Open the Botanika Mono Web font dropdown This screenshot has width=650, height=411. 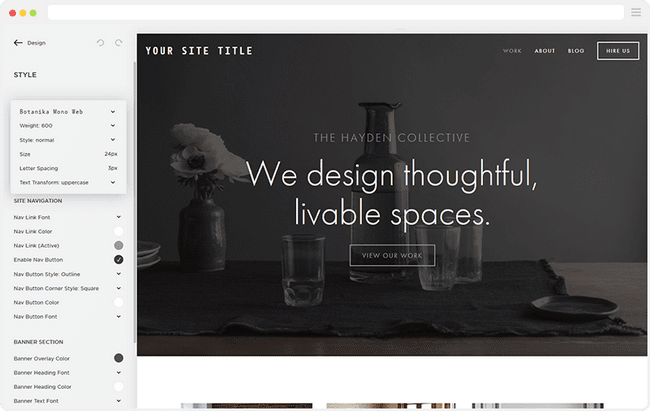point(68,112)
